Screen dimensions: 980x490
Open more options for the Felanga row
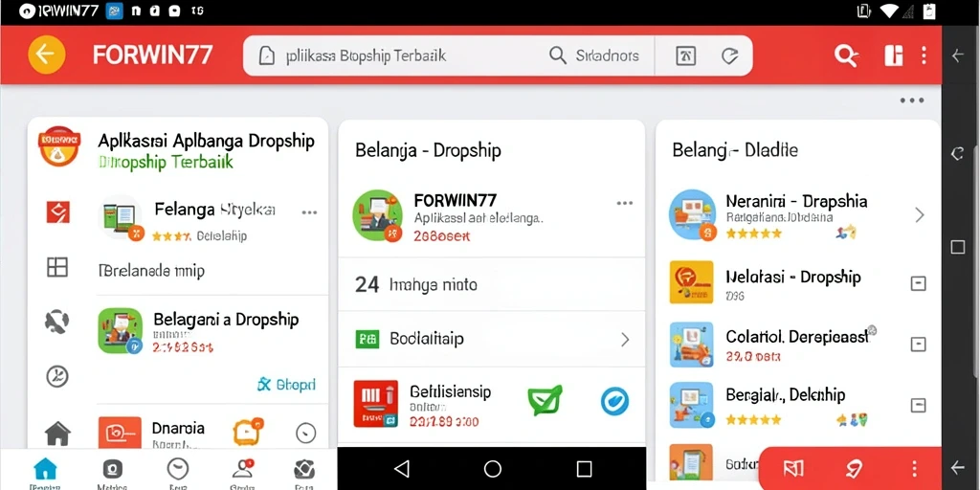pyautogui.click(x=309, y=212)
